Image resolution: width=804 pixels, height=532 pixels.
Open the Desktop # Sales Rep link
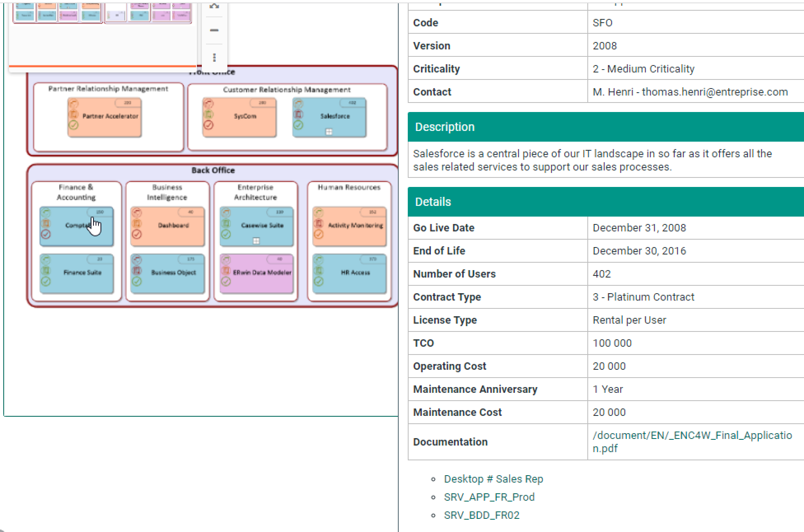pyautogui.click(x=493, y=479)
